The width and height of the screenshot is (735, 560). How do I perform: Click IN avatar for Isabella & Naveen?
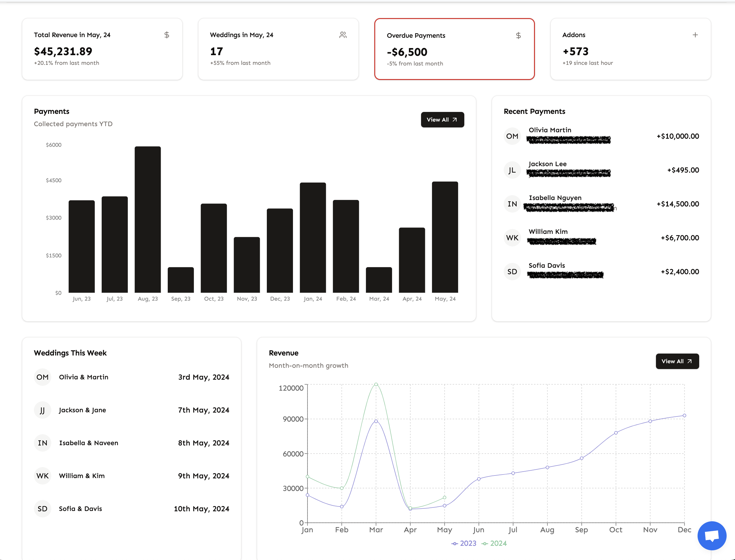(42, 443)
